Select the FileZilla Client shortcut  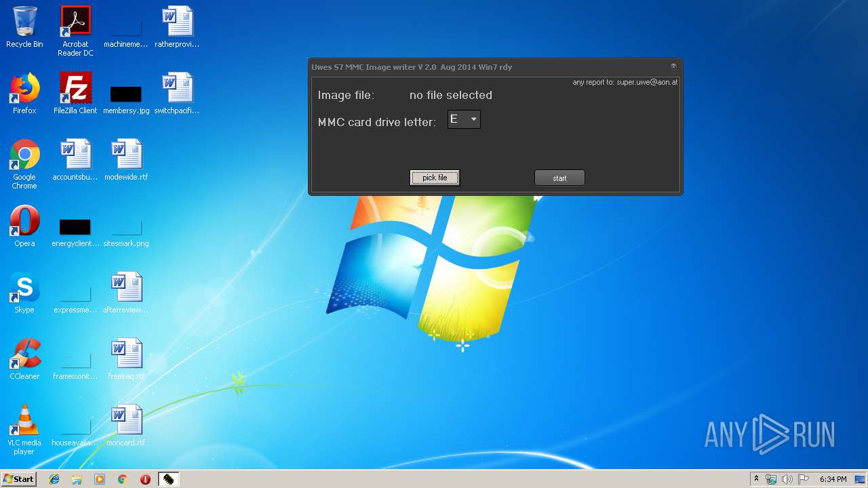coord(75,94)
